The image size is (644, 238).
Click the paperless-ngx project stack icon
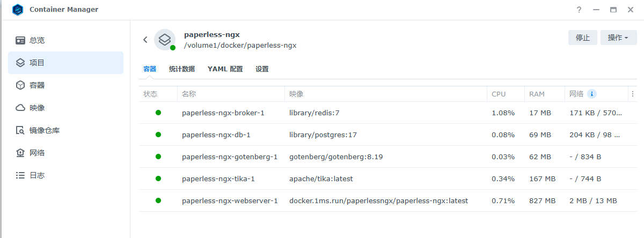(x=165, y=40)
